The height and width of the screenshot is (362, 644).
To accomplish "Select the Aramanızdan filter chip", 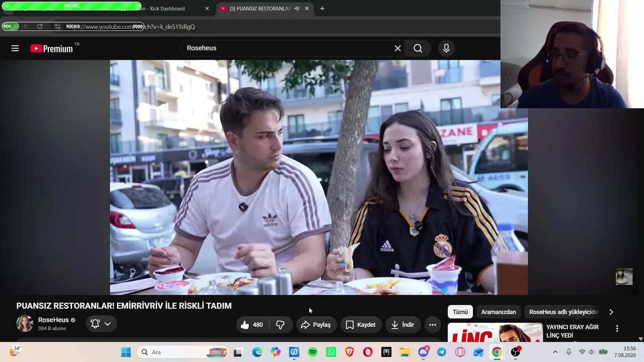I will coord(498,312).
